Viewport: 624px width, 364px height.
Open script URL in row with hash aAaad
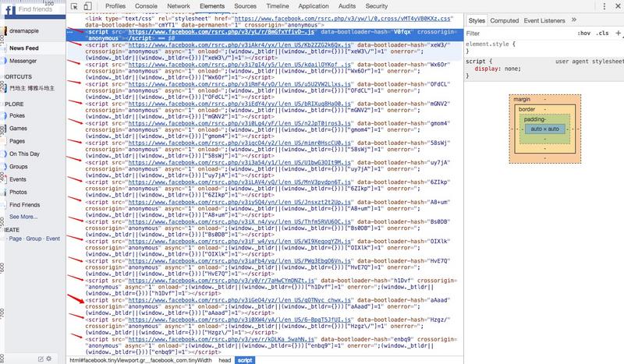[x=239, y=300]
